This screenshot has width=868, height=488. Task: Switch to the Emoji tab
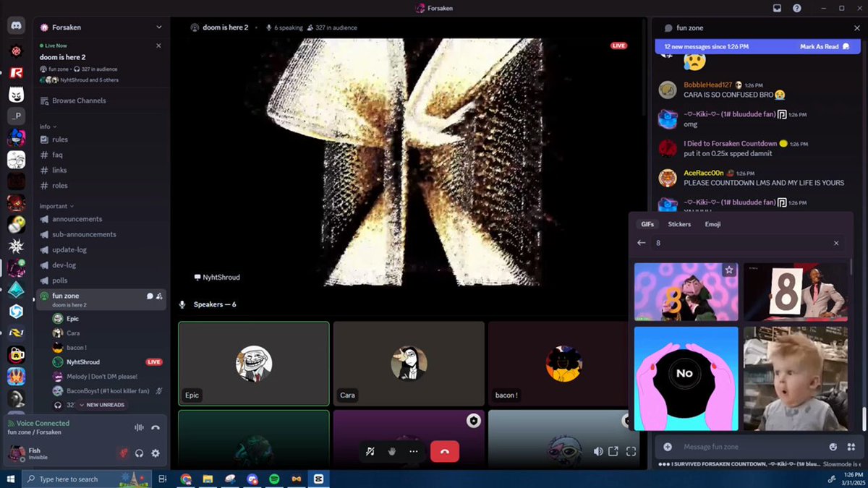(x=712, y=224)
